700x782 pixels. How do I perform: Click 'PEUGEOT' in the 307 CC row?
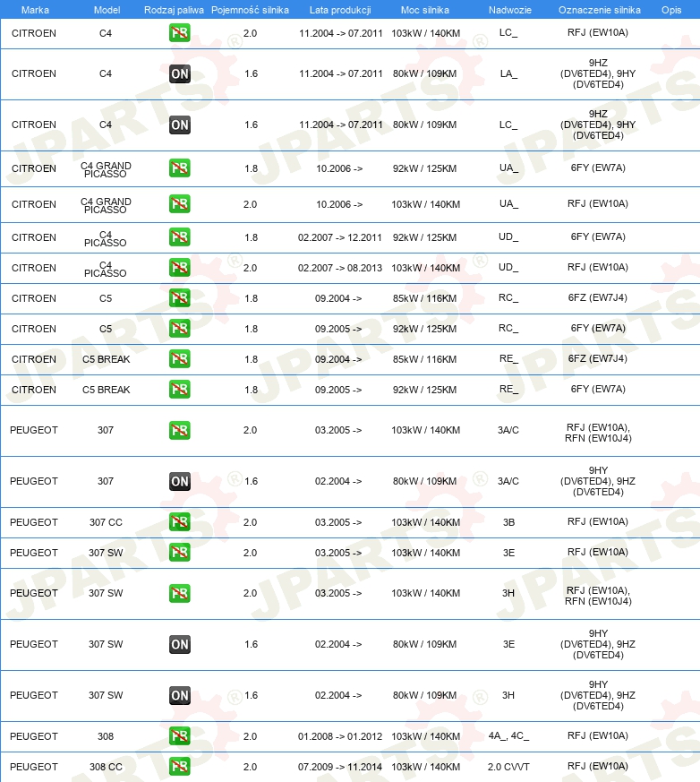click(x=34, y=522)
